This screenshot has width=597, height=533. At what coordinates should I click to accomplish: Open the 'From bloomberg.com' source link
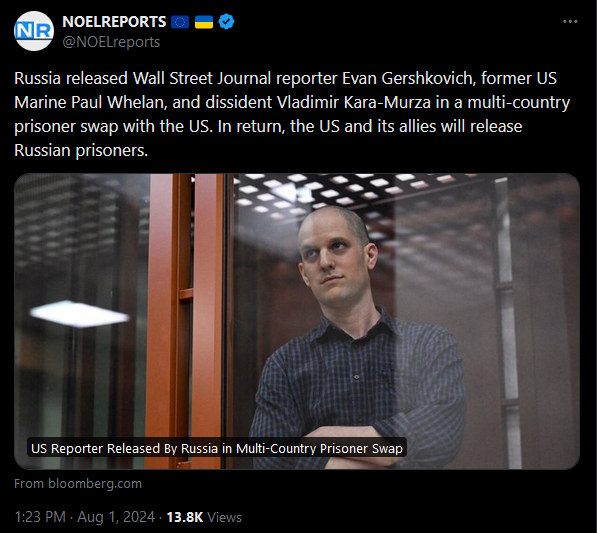click(78, 484)
